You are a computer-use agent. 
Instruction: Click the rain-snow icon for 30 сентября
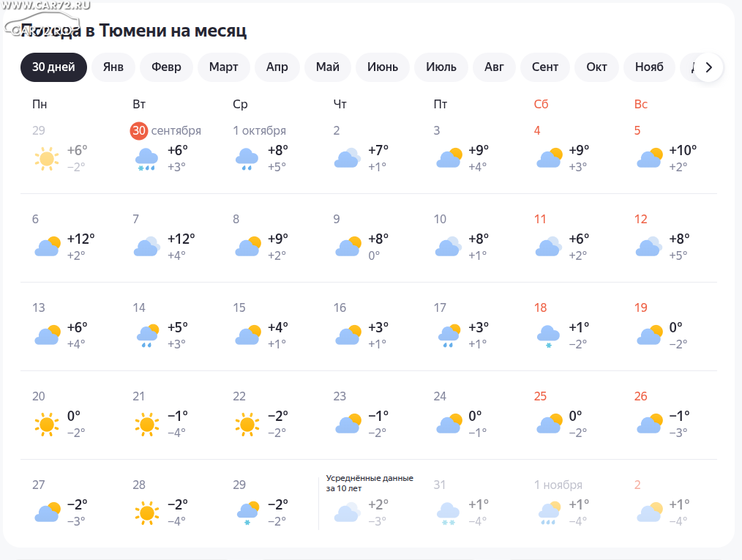tap(147, 158)
